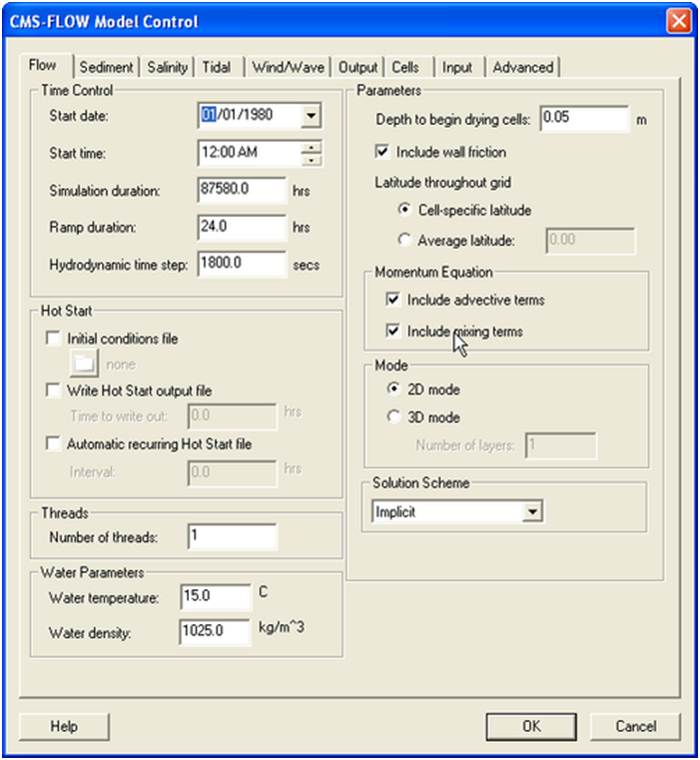Click the Number of layers field
Image resolution: width=700 pixels, height=760 pixels.
pos(561,445)
